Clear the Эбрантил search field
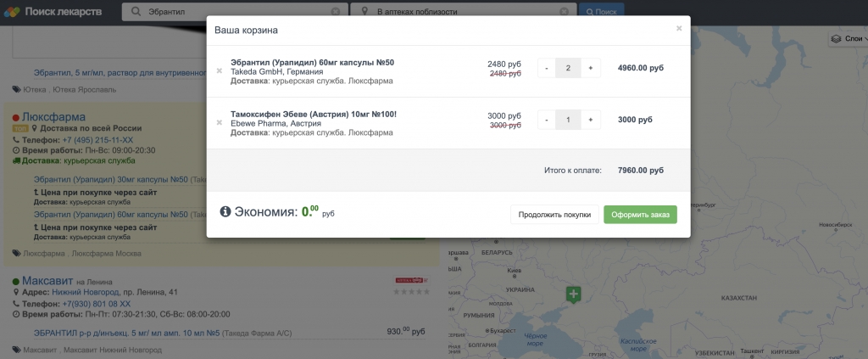This screenshot has height=359, width=868. pos(336,12)
